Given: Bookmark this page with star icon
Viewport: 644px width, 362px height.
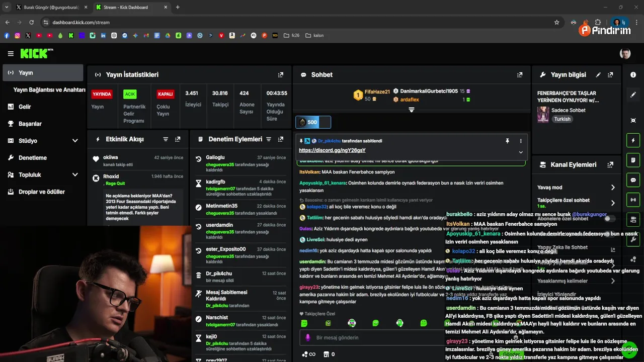Looking at the screenshot, I should click(556, 22).
